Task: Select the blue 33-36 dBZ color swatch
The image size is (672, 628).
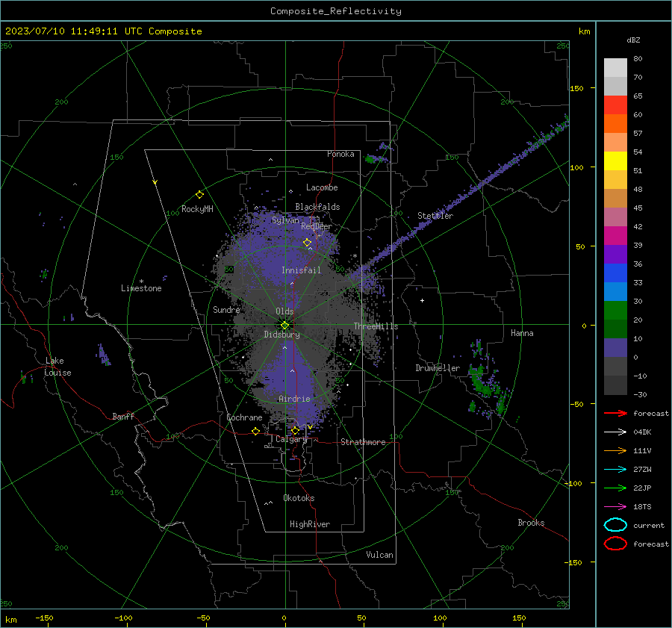Action: pyautogui.click(x=615, y=273)
